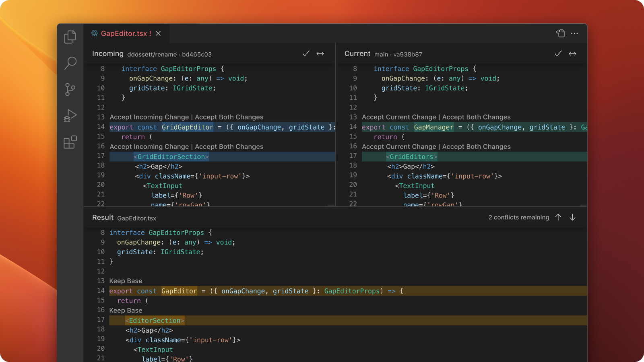The height and width of the screenshot is (362, 644).
Task: Open the merged file via the Open File icon
Action: (560, 33)
